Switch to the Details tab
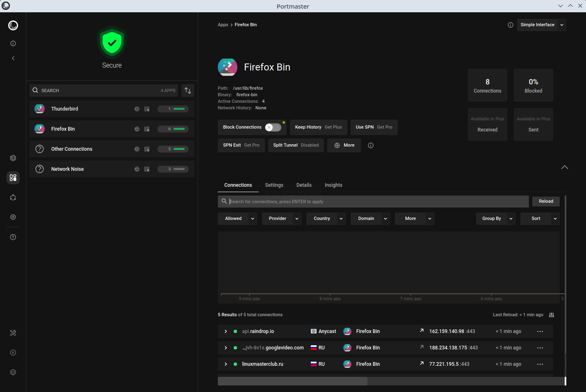The width and height of the screenshot is (586, 392). click(x=304, y=185)
